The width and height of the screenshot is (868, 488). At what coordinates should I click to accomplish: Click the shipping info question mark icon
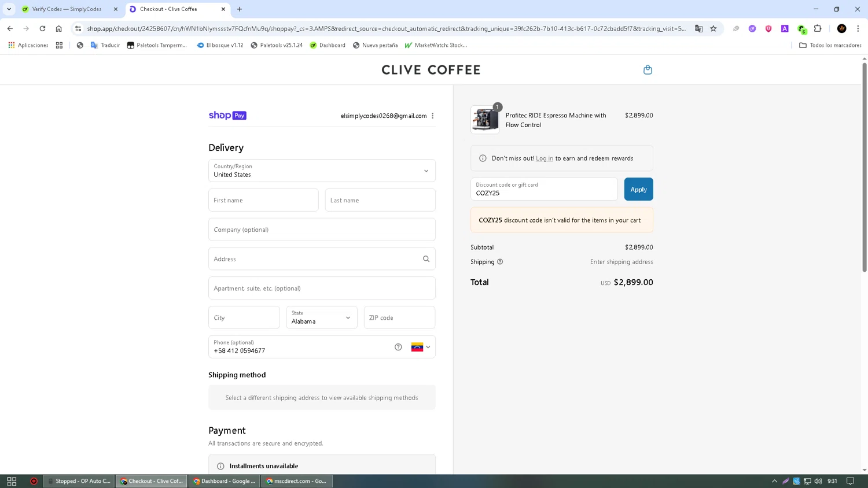point(500,262)
